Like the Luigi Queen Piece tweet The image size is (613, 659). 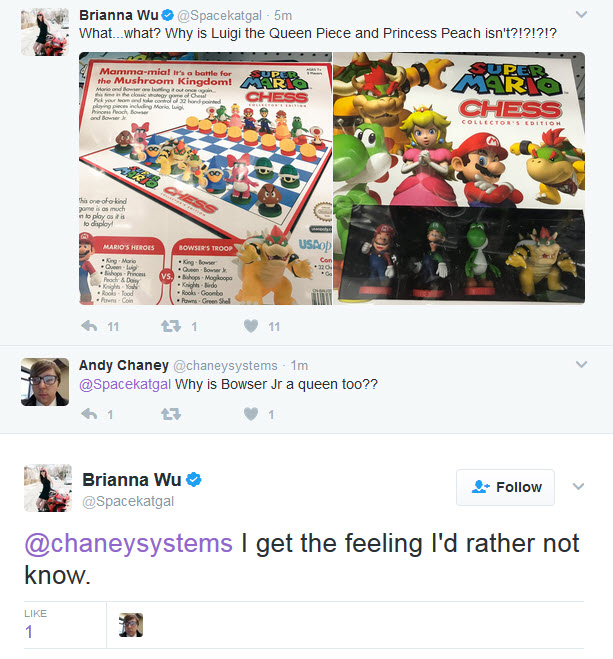coord(251,326)
